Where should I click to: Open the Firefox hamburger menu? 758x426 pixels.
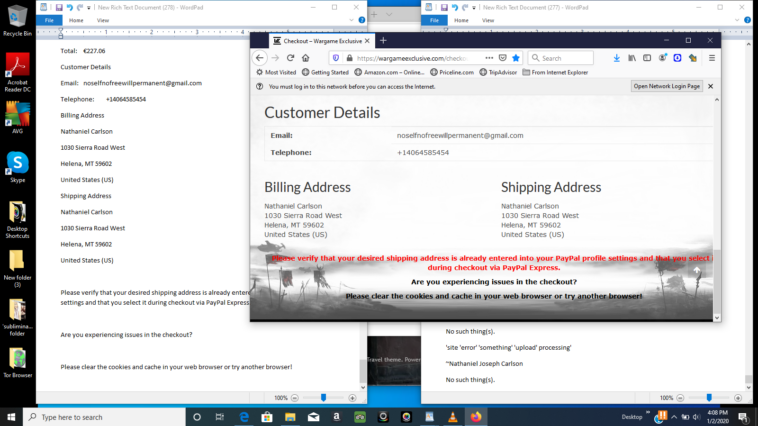[710, 58]
